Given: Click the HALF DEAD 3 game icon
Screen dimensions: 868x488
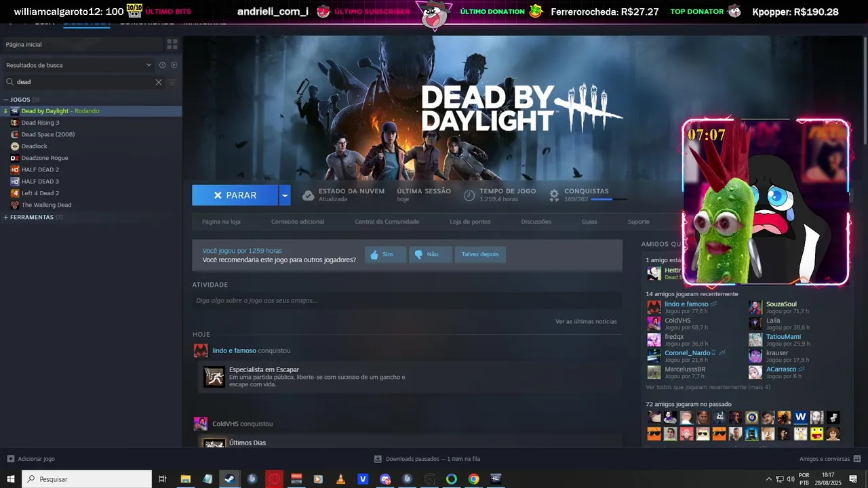Looking at the screenshot, I should click(x=15, y=181).
